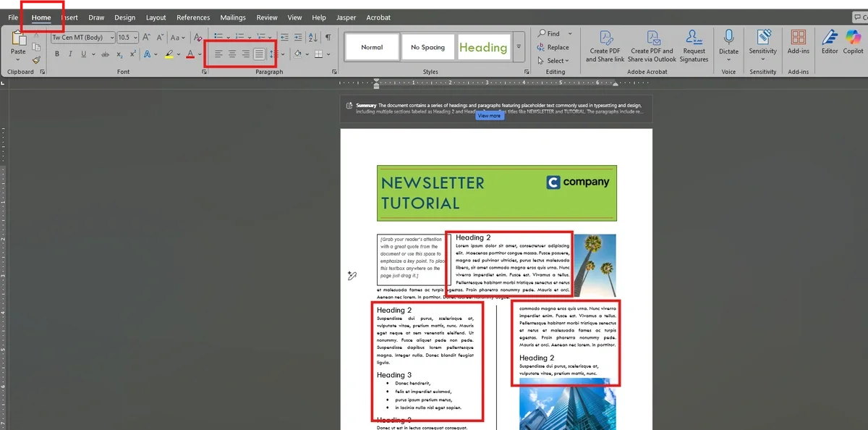
Task: Click Create PDF and Share link
Action: (605, 46)
